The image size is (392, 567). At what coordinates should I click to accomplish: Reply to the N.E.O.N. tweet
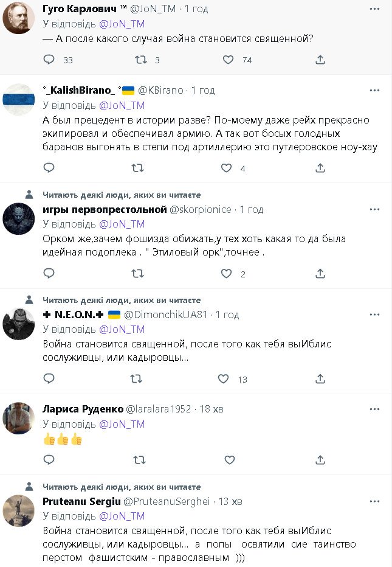50,379
